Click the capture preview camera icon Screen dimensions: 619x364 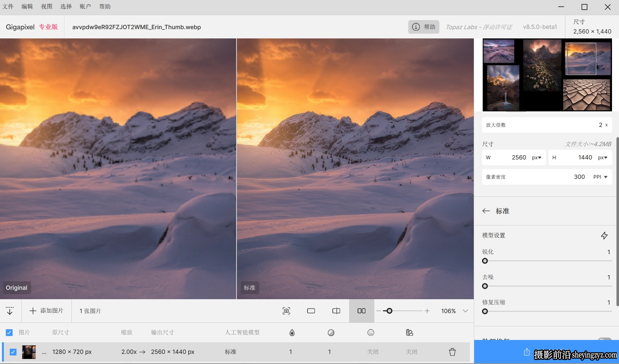click(x=286, y=311)
